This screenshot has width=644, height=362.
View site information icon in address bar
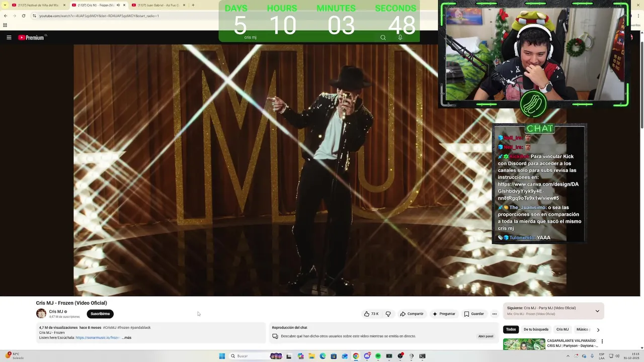coord(34,16)
